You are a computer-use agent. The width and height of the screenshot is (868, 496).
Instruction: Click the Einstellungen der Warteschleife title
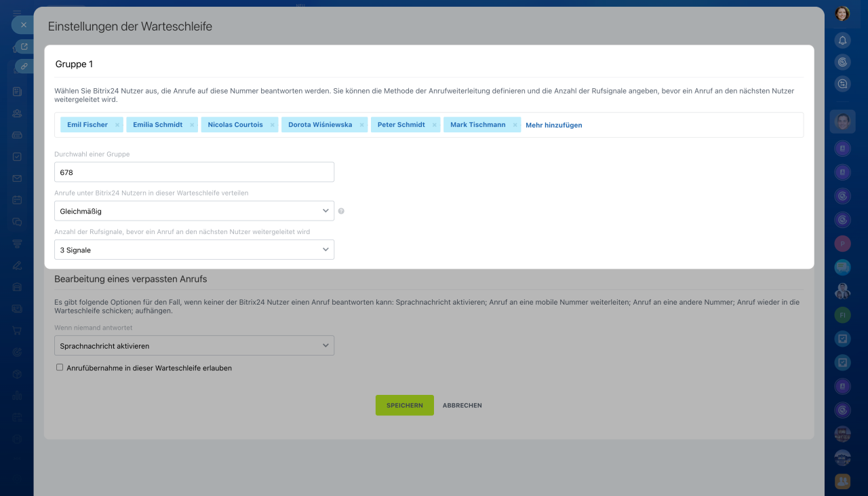pos(130,26)
